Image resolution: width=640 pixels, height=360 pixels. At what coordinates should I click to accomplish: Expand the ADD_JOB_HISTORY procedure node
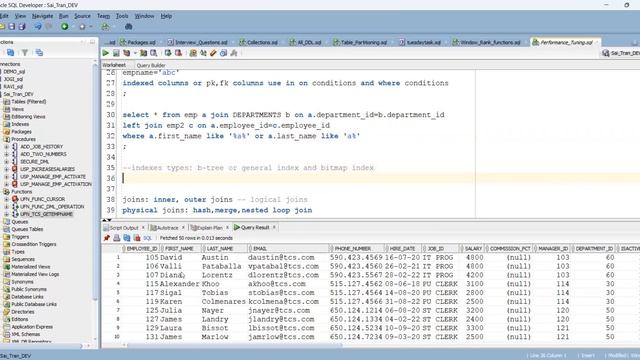7,147
